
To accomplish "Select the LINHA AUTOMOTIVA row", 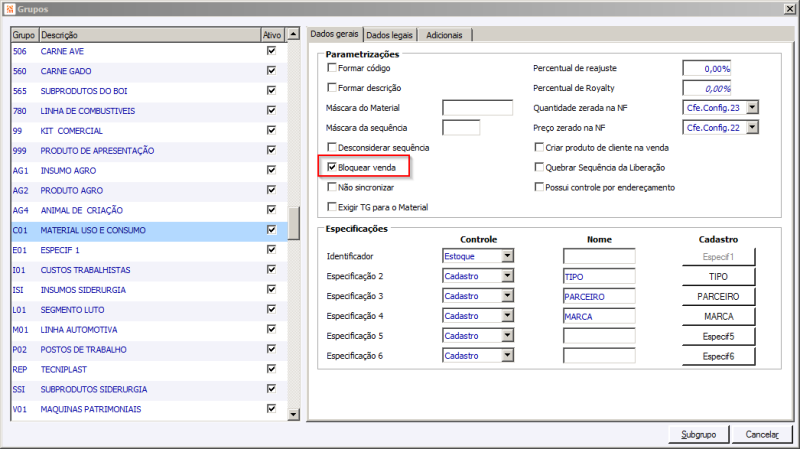I will pos(149,330).
